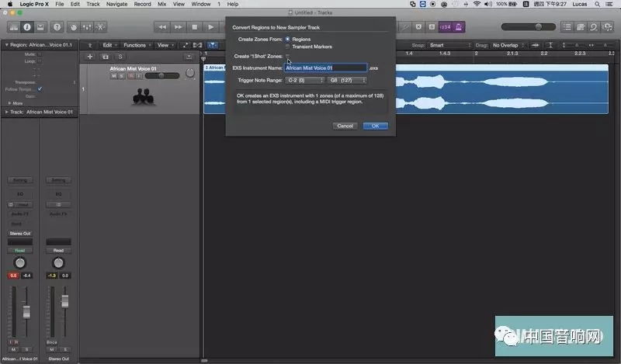Click the two-singers track icon

point(144,97)
